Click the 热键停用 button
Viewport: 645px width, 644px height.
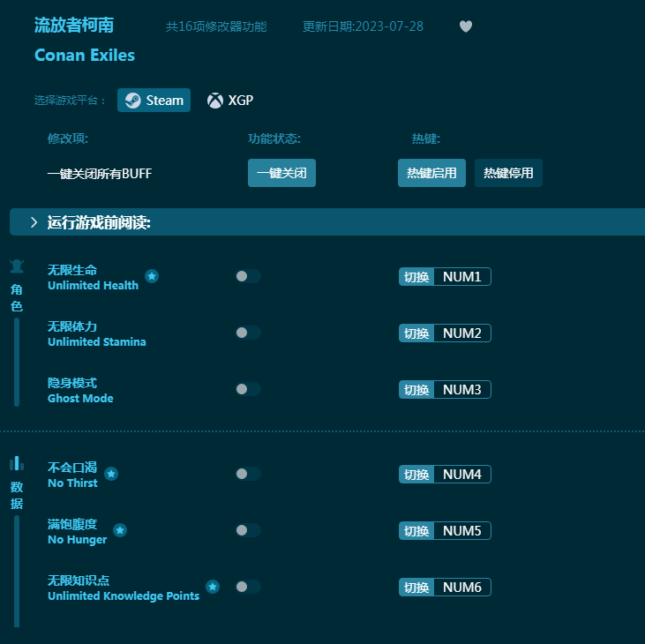(x=508, y=173)
